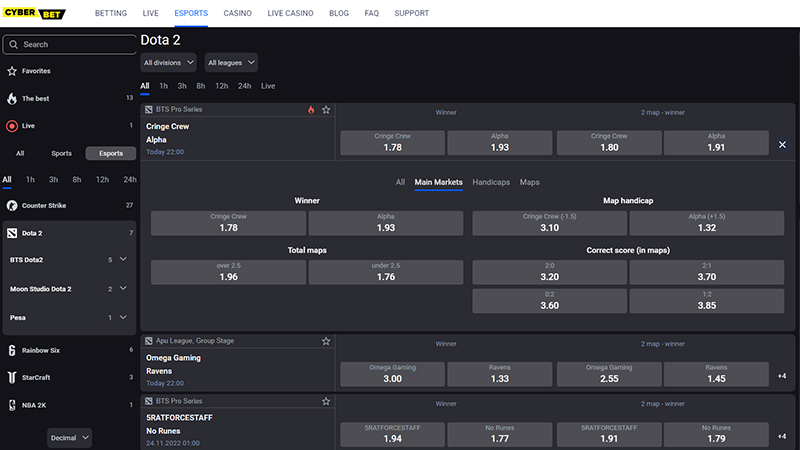Open the All leagues dropdown
The height and width of the screenshot is (450, 800).
tap(231, 63)
